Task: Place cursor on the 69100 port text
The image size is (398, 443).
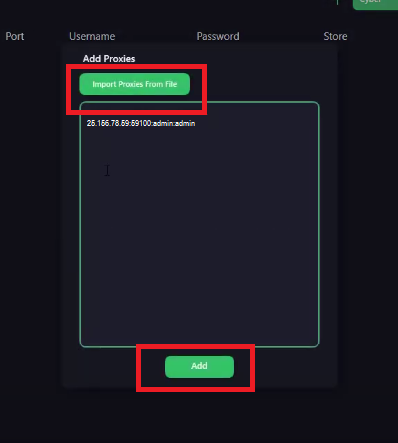Action: (141, 123)
